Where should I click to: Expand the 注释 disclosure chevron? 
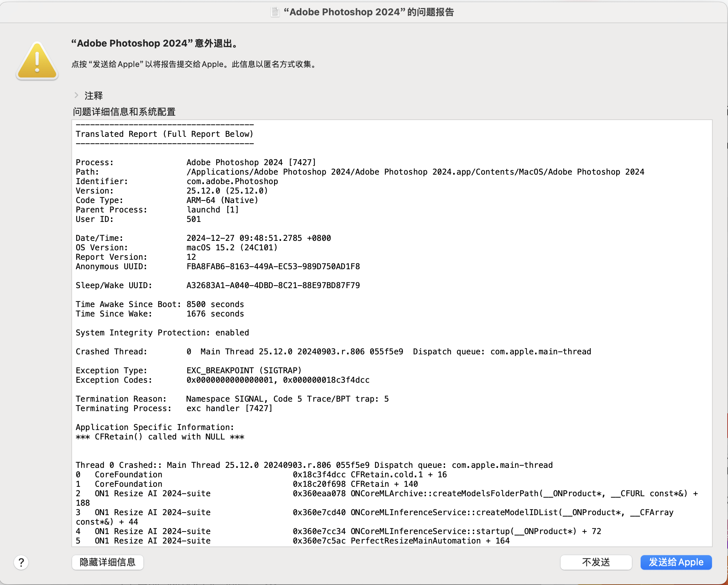[x=76, y=95]
